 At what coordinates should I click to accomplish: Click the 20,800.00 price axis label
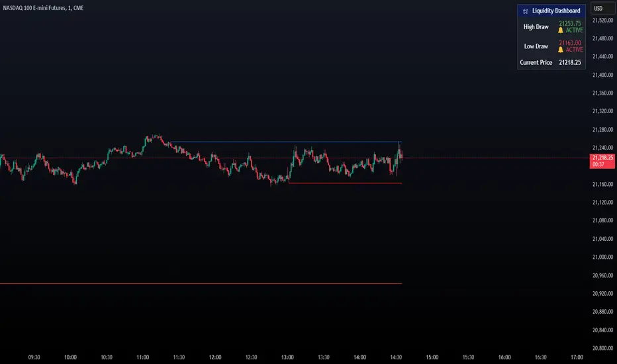click(x=602, y=348)
